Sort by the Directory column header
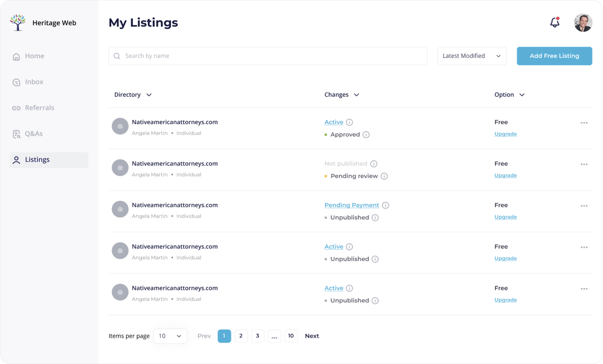The height and width of the screenshot is (364, 603). point(133,95)
